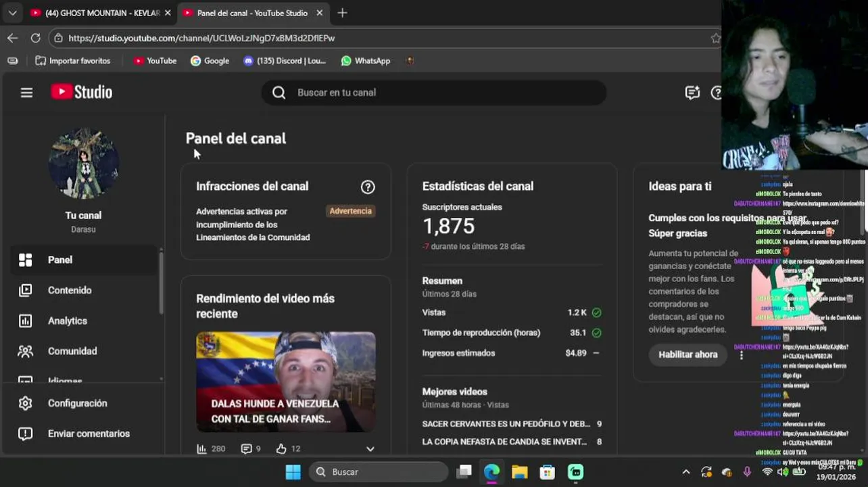
Task: Open File Explorer from the taskbar
Action: click(519, 471)
